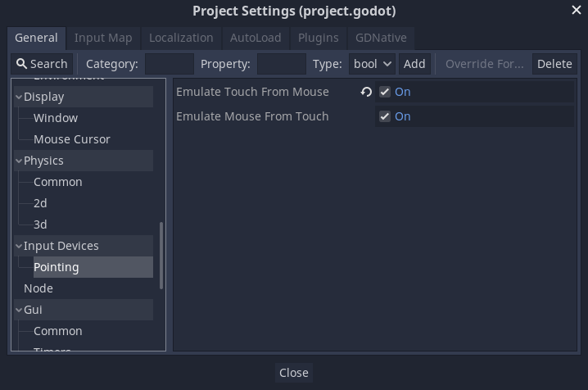The width and height of the screenshot is (588, 390).
Task: Collapse the Input Devices section
Action: (19, 246)
